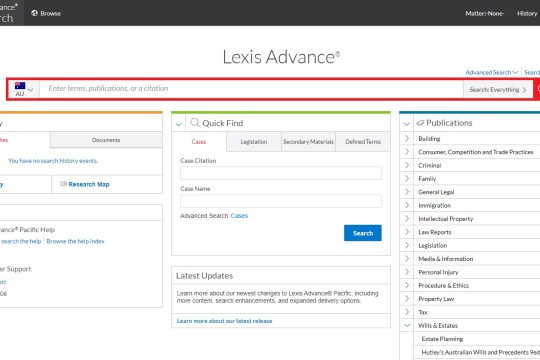The image size is (540, 360).
Task: Expand the Procedure & Ethics category
Action: (407, 285)
